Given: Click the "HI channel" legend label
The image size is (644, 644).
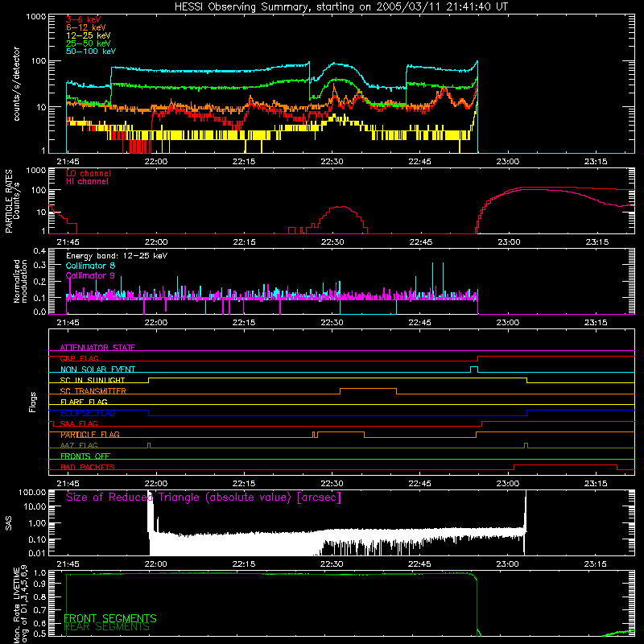Looking at the screenshot, I should tap(87, 181).
